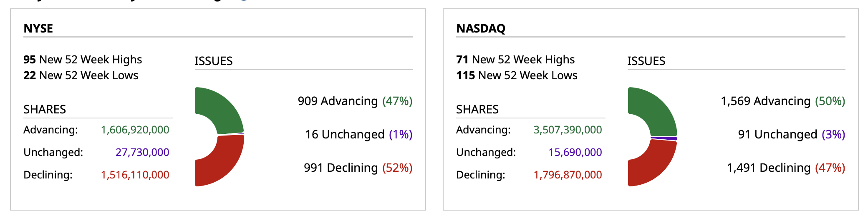
Task: Click NYSE advancing shares value 1,606,920,000
Action: click(135, 130)
